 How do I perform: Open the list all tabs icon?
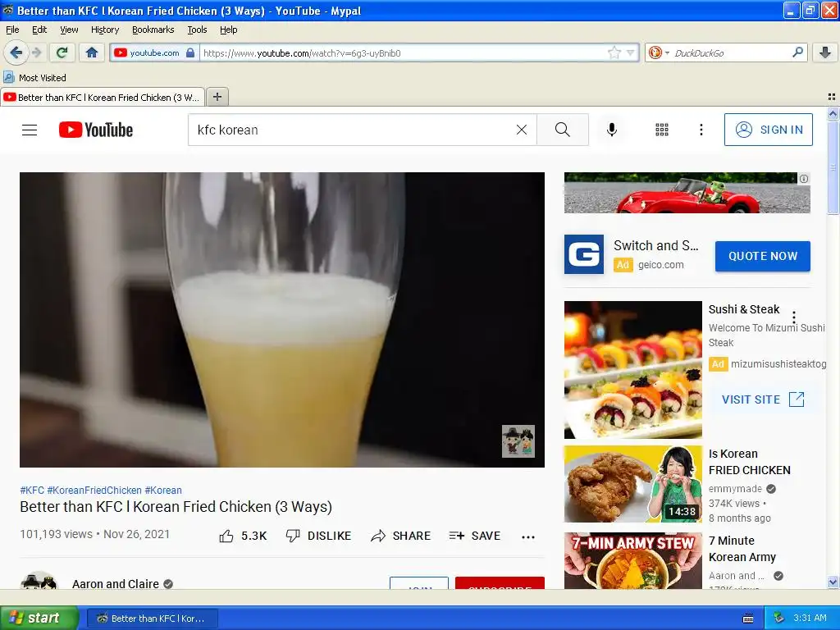pos(832,97)
